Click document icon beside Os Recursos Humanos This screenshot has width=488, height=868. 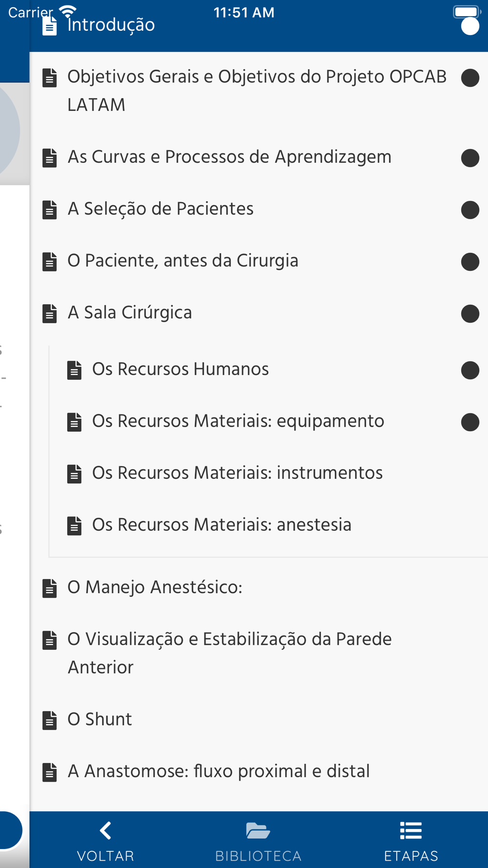click(x=75, y=370)
